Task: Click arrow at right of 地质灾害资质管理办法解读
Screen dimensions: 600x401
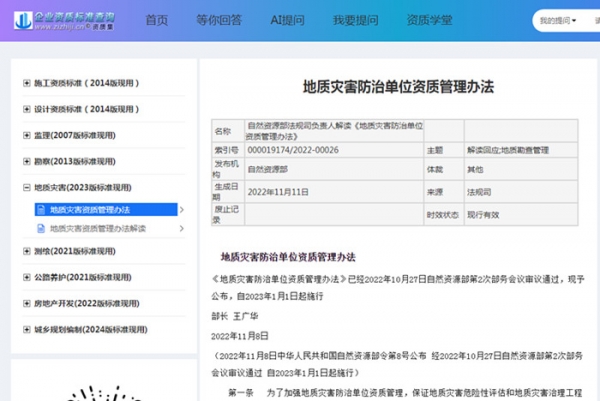Action: pyautogui.click(x=180, y=229)
